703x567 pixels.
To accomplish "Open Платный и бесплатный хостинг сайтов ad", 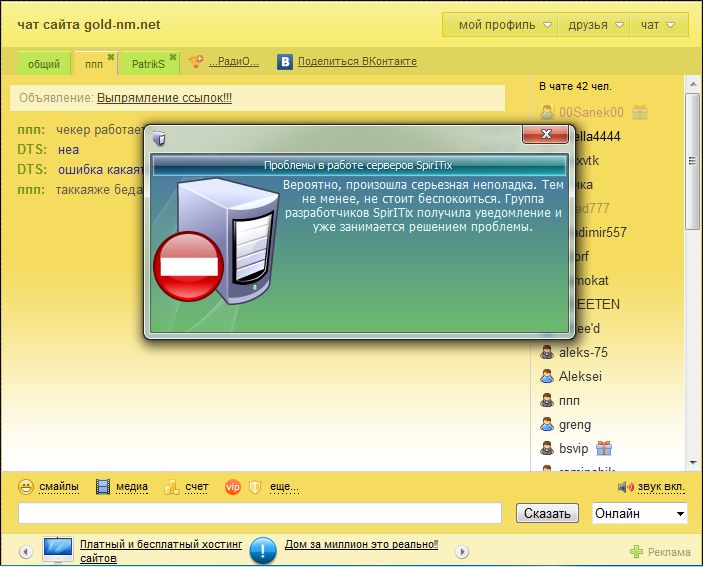I will point(161,551).
